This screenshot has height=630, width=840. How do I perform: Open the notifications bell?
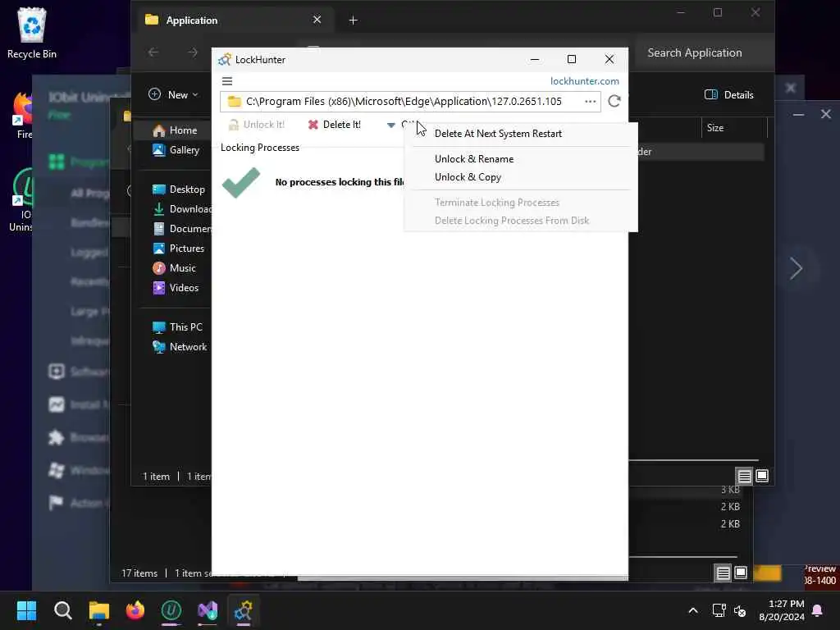818,610
